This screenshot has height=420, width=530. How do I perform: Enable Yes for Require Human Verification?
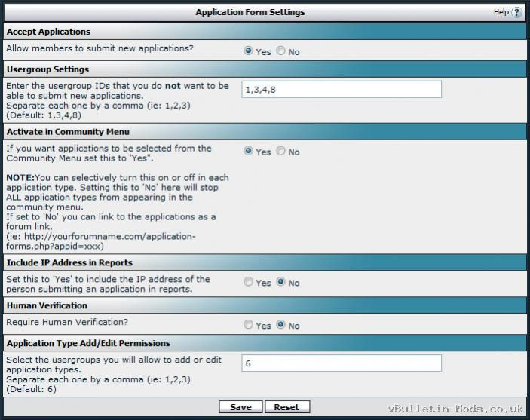tap(249, 326)
